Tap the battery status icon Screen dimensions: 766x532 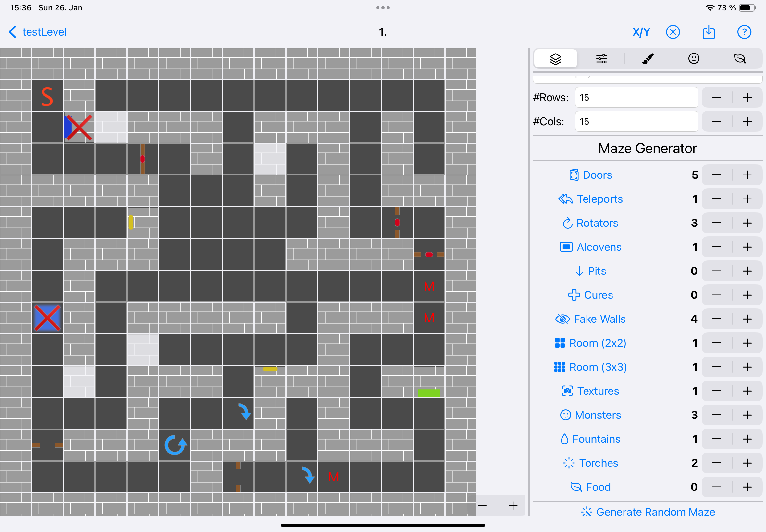point(747,8)
